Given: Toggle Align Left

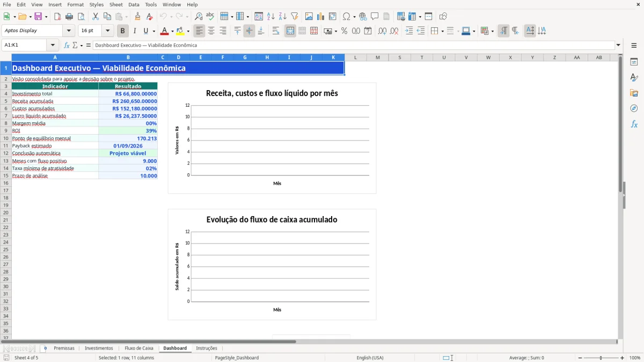Looking at the screenshot, I should tap(200, 31).
